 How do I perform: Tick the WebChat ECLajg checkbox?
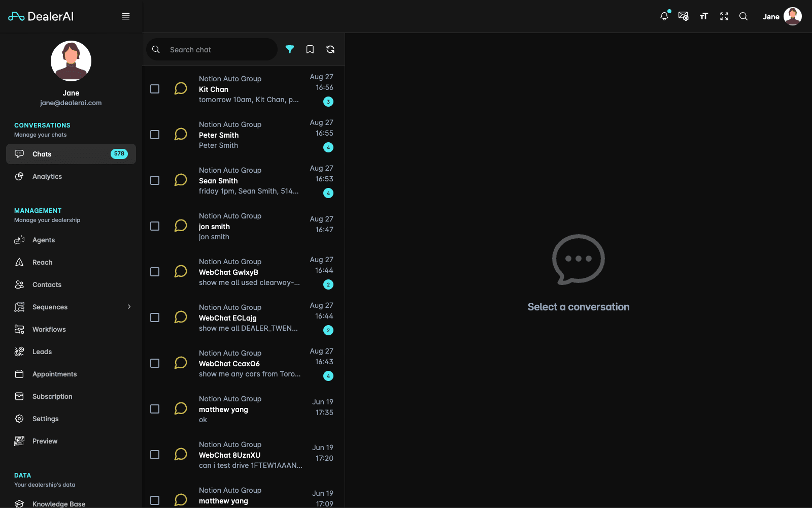coord(155,317)
